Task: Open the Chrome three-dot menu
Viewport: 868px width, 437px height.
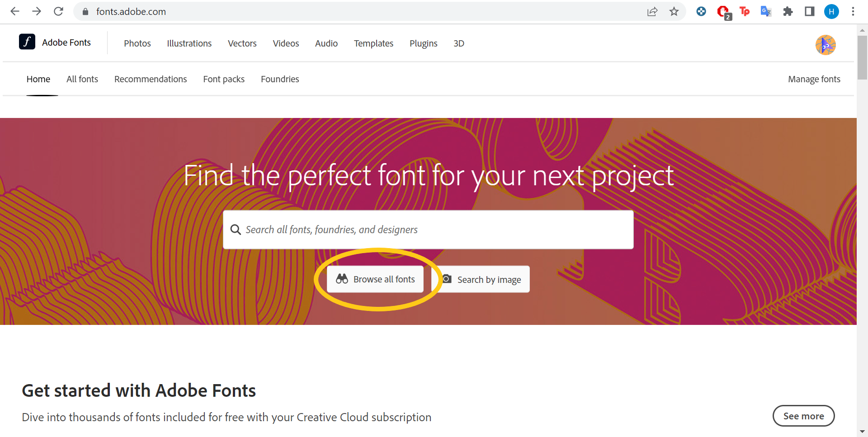Action: (853, 12)
